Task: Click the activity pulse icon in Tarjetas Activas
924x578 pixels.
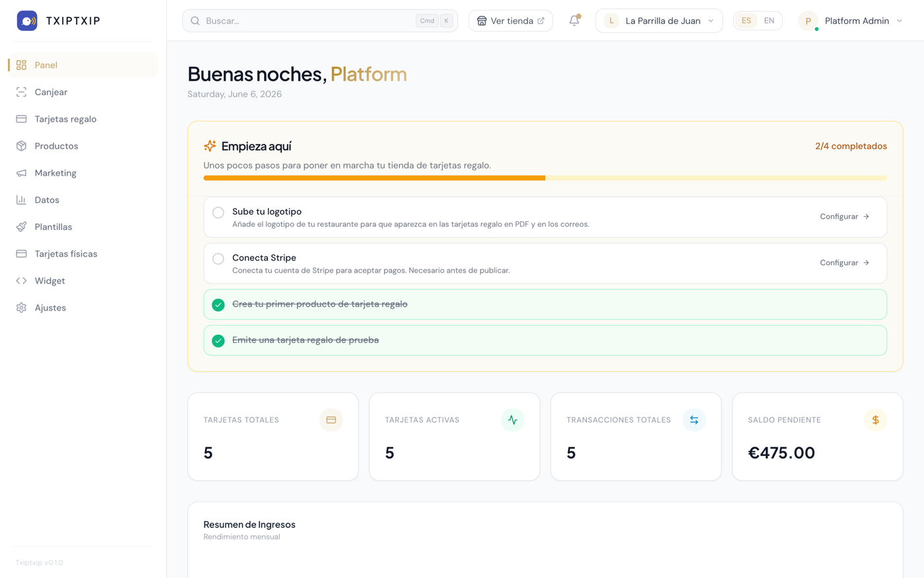Action: pyautogui.click(x=512, y=420)
